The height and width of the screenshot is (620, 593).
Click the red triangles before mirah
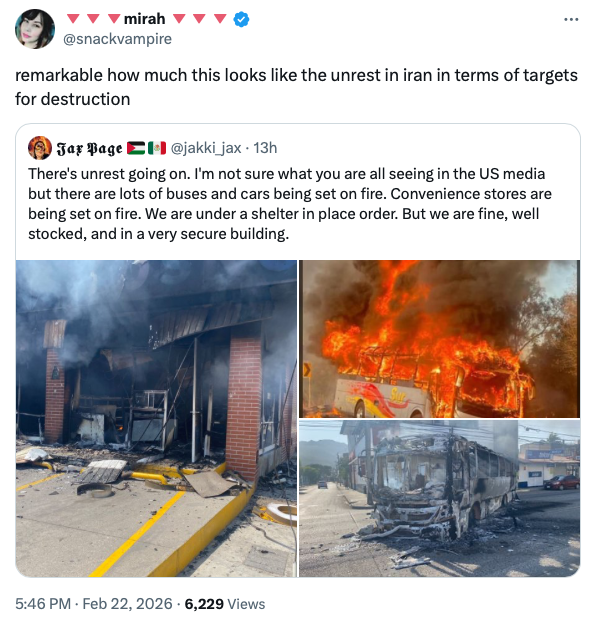[x=93, y=19]
